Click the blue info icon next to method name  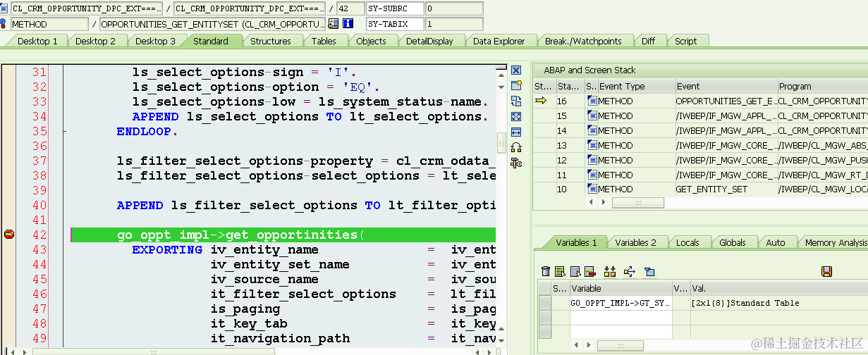(x=348, y=24)
